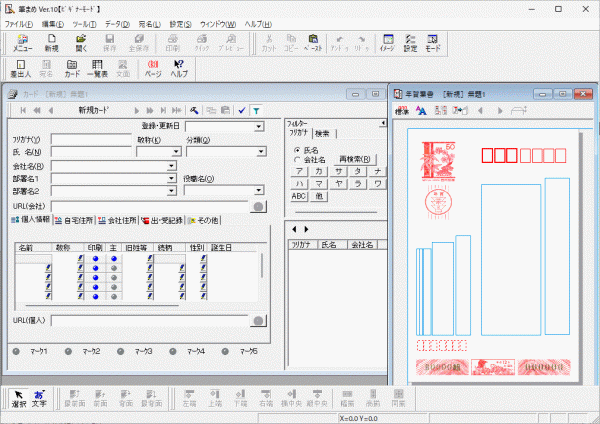The width and height of the screenshot is (600, 424).
Task: Open the 敬称 dropdown
Action: click(176, 152)
